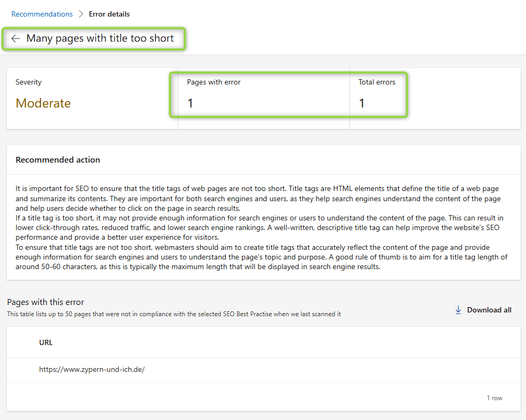This screenshot has width=526, height=420.
Task: Click the download icon next to Download all
Action: pos(459,309)
